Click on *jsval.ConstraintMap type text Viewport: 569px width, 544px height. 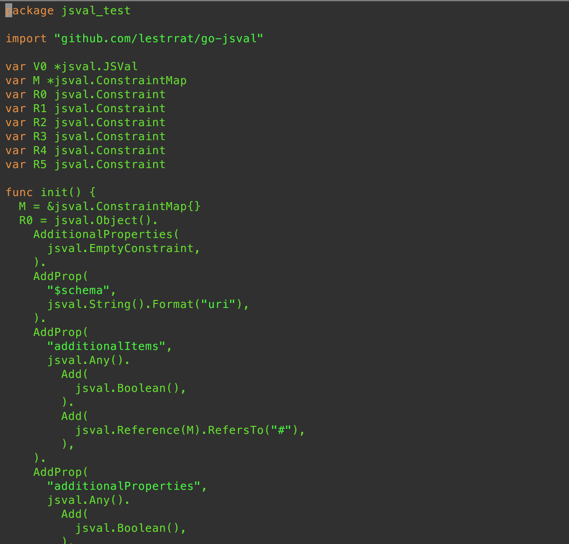point(117,81)
